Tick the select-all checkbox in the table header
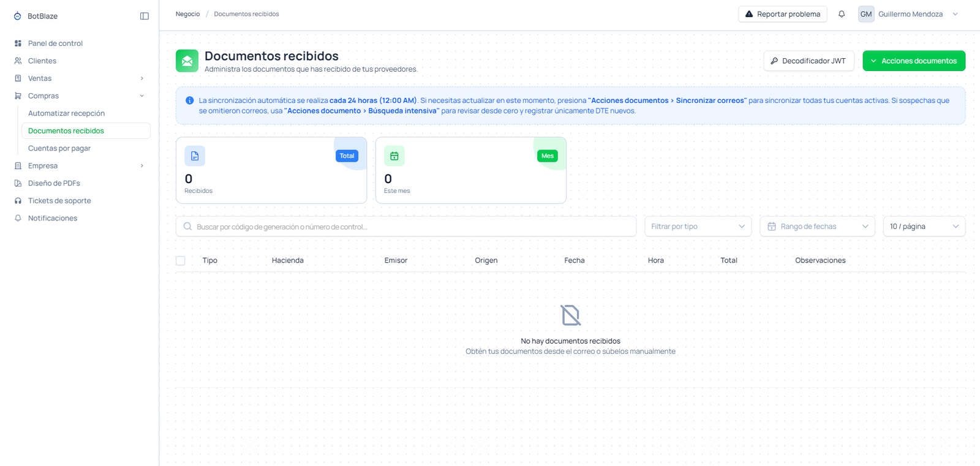The height and width of the screenshot is (466, 980). (181, 261)
